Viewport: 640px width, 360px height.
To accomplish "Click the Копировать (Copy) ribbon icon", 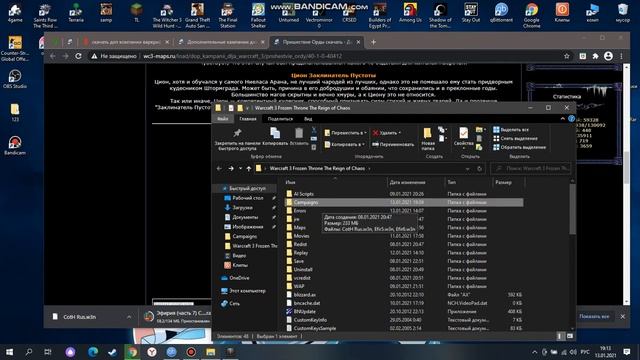I will click(x=275, y=133).
